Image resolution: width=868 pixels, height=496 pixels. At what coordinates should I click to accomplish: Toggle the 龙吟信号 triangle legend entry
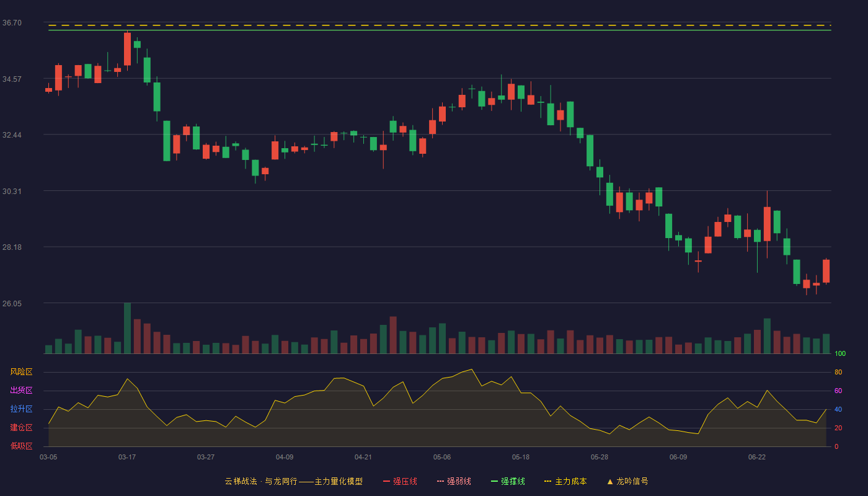(x=627, y=481)
